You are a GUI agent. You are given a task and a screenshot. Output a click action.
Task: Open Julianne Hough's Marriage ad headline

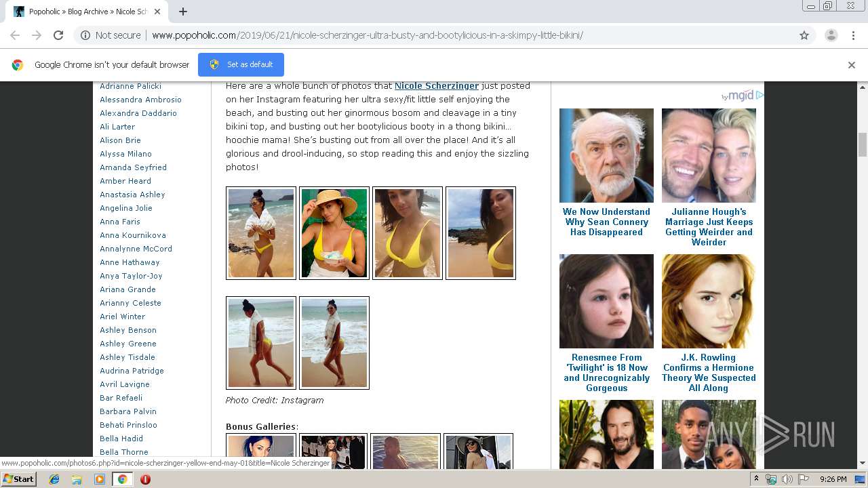tap(709, 227)
